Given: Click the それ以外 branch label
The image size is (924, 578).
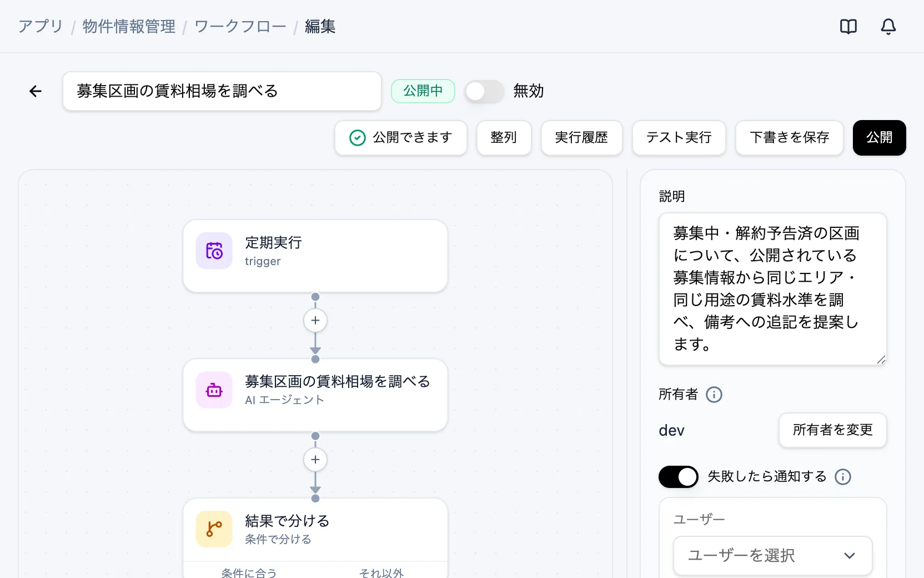Looking at the screenshot, I should pyautogui.click(x=381, y=572).
